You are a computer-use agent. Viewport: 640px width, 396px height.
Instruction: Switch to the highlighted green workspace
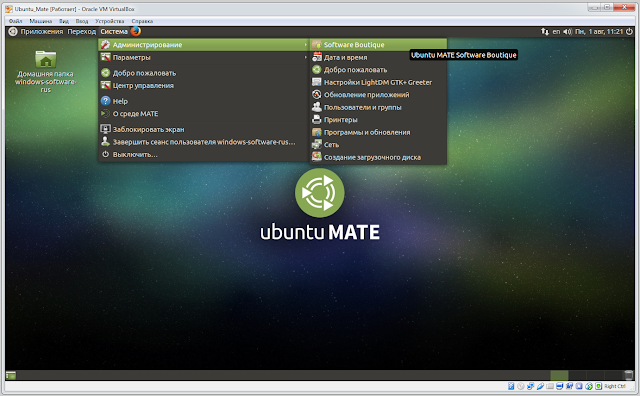point(559,375)
